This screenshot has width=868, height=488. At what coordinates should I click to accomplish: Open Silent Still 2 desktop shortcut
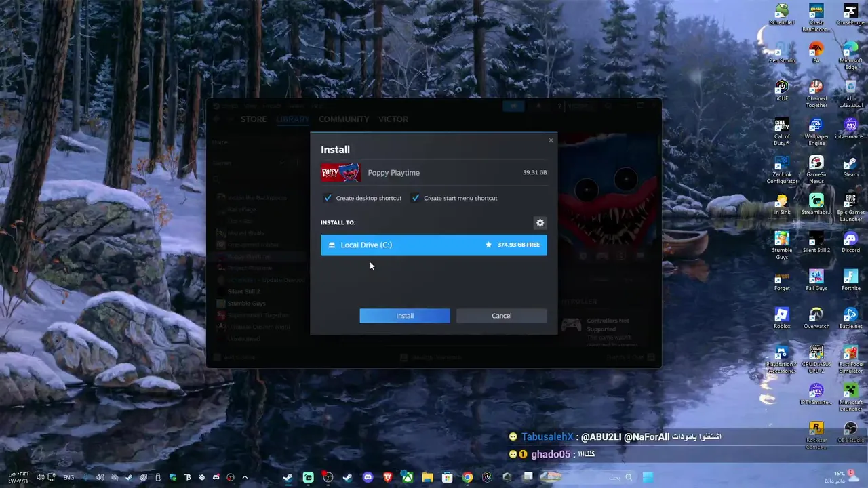pyautogui.click(x=816, y=242)
